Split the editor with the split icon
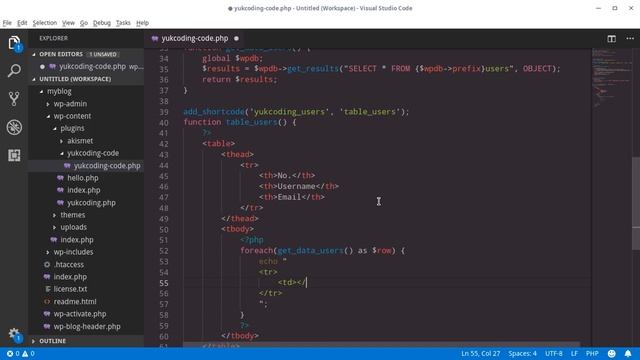The height and width of the screenshot is (360, 640). pos(611,39)
